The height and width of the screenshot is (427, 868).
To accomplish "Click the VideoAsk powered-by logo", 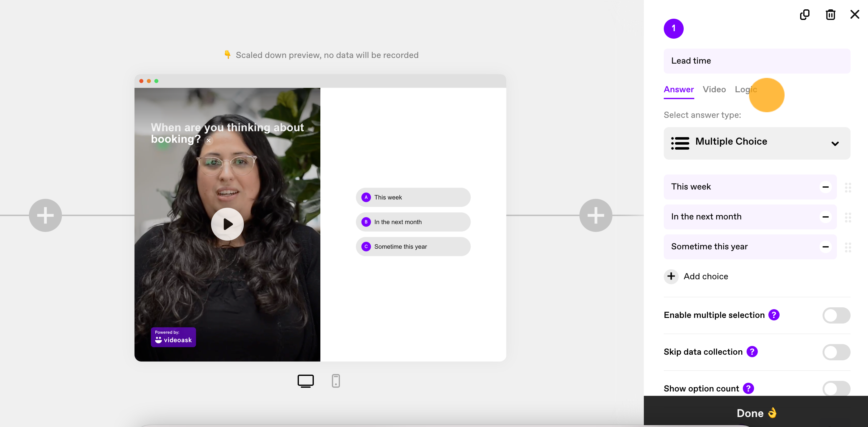I will click(x=173, y=337).
